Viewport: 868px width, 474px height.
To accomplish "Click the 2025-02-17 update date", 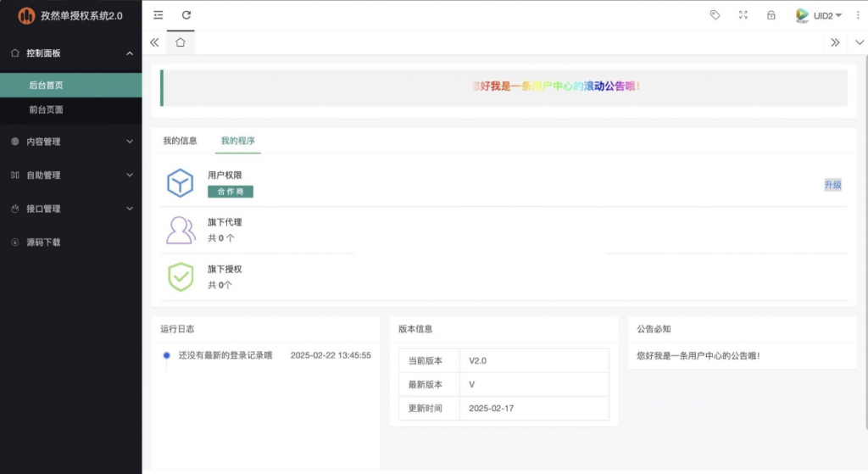I will pos(492,409).
